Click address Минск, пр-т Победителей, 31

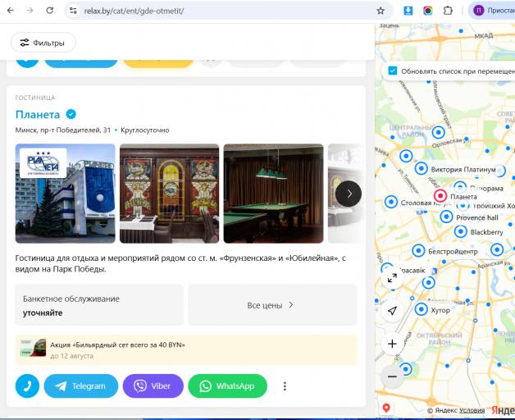point(63,130)
